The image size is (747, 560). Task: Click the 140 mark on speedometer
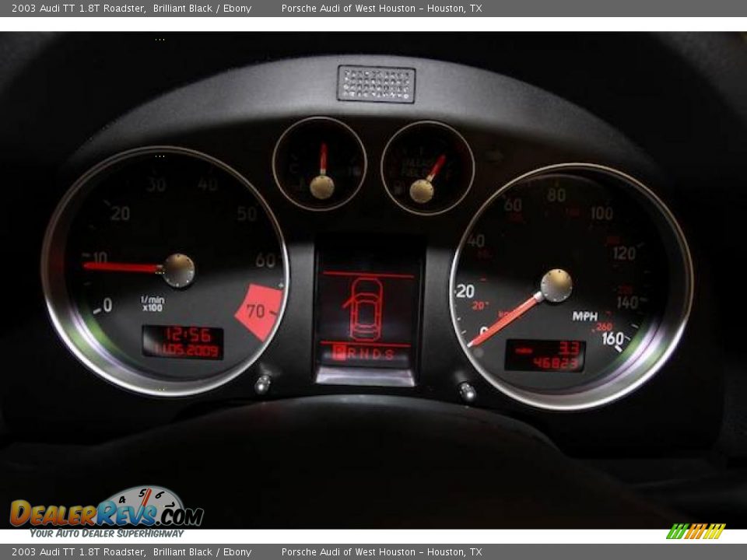click(x=627, y=302)
